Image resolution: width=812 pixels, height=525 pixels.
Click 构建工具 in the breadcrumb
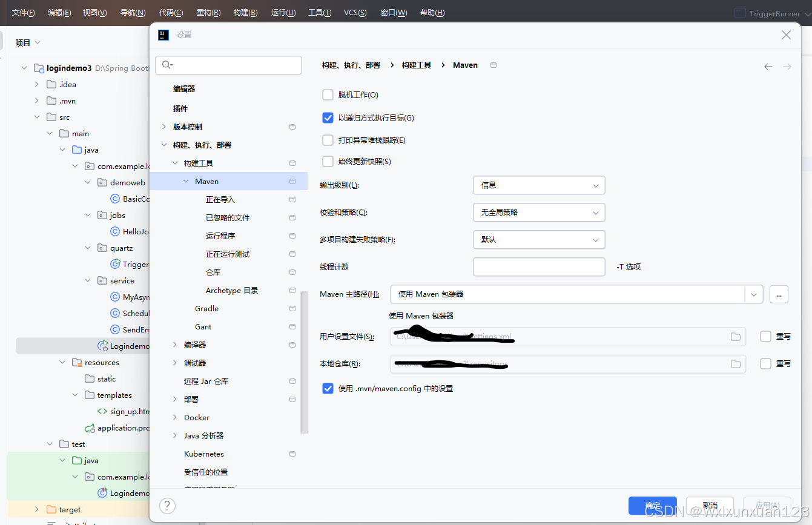(417, 65)
